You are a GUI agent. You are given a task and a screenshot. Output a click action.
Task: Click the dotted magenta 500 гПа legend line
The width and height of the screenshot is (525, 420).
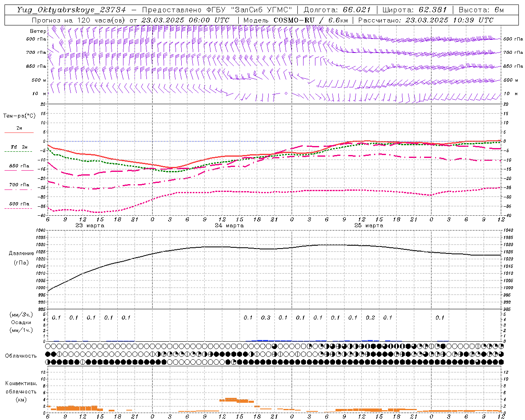coord(18,208)
